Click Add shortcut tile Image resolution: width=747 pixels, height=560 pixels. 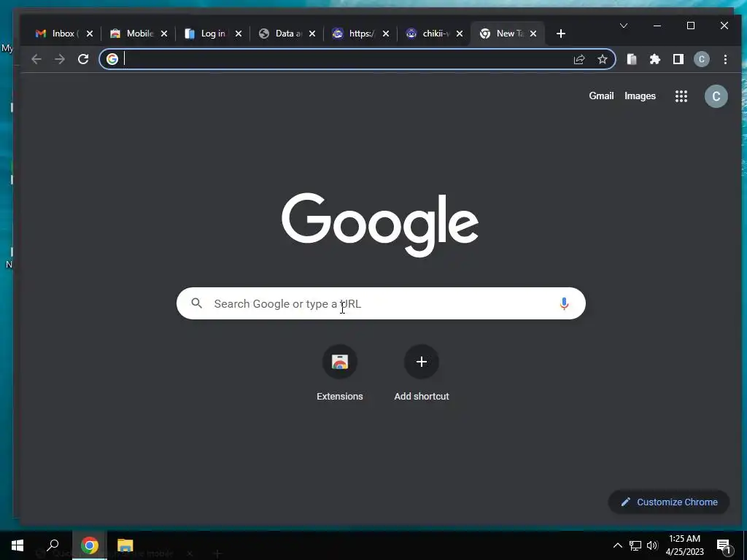[422, 373]
